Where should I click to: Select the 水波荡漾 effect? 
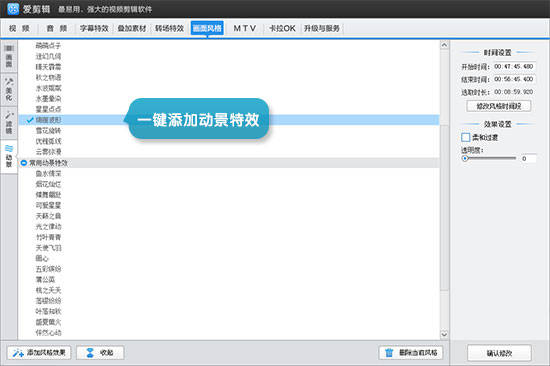coord(48,88)
